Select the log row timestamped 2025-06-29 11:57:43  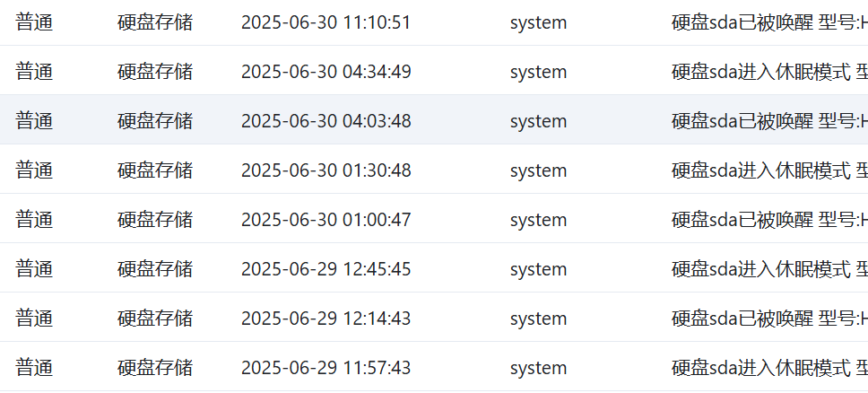(434, 366)
